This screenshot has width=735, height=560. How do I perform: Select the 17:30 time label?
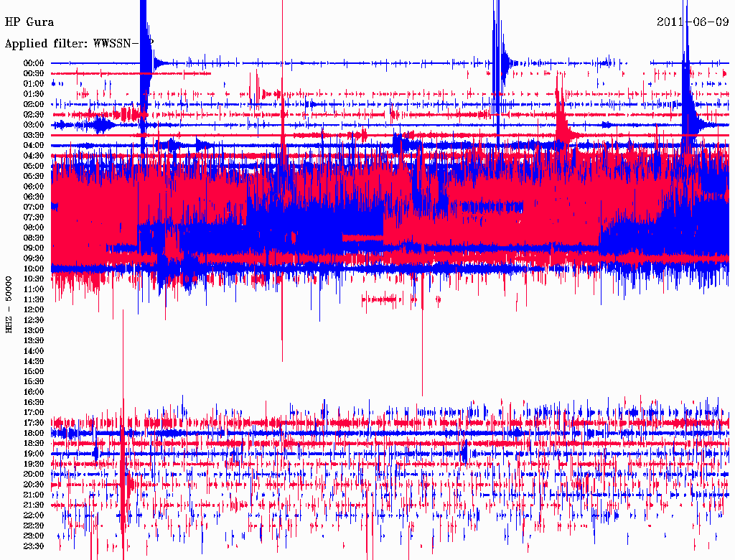pos(34,423)
